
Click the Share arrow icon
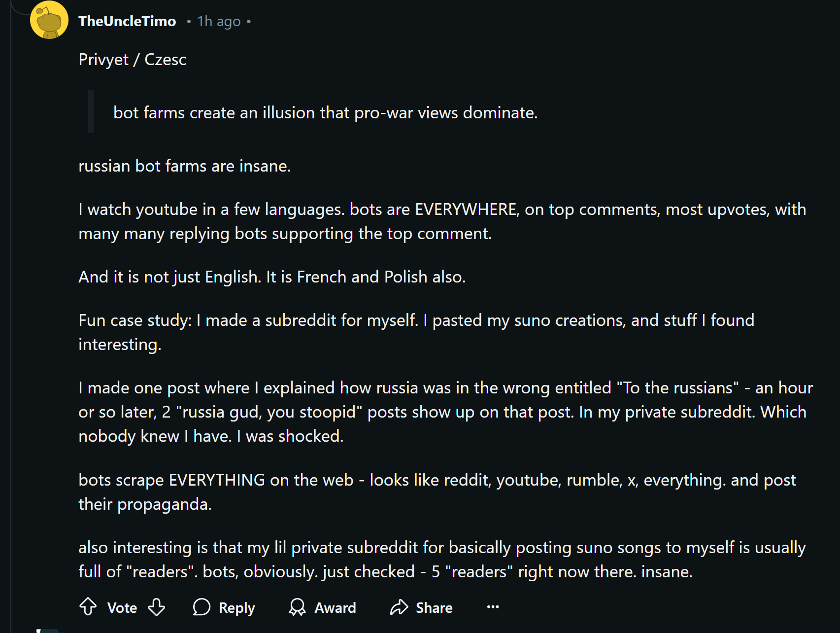pyautogui.click(x=399, y=607)
